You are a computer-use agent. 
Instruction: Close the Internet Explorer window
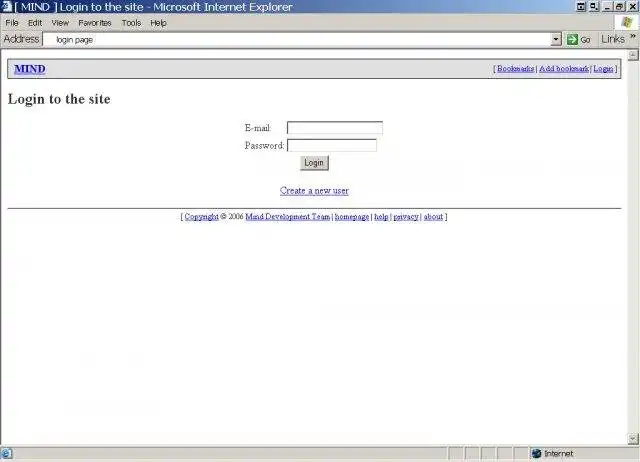pos(632,7)
